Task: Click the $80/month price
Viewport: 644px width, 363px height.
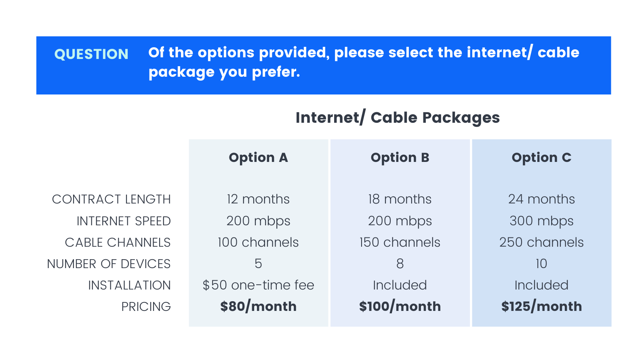Action: click(258, 306)
